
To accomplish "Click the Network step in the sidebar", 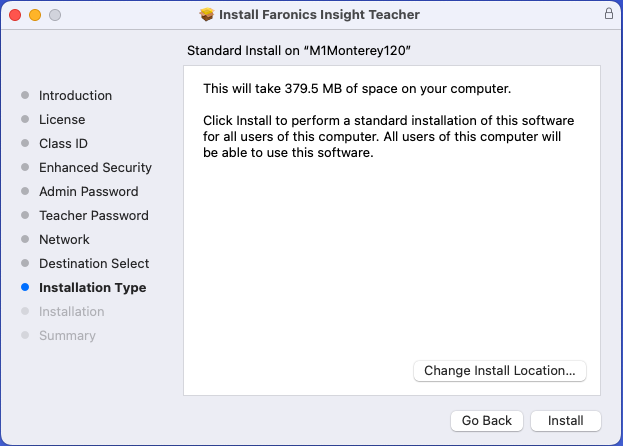I will (x=64, y=240).
